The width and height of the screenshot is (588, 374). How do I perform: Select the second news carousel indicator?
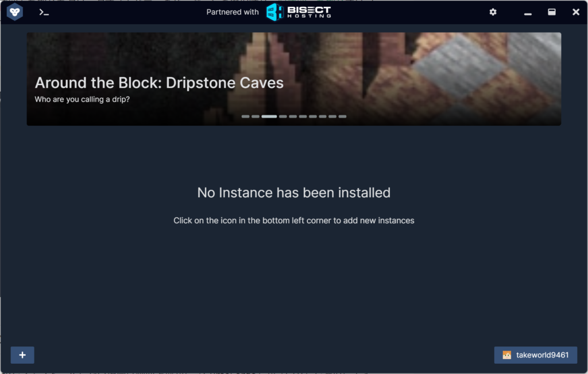coord(256,116)
